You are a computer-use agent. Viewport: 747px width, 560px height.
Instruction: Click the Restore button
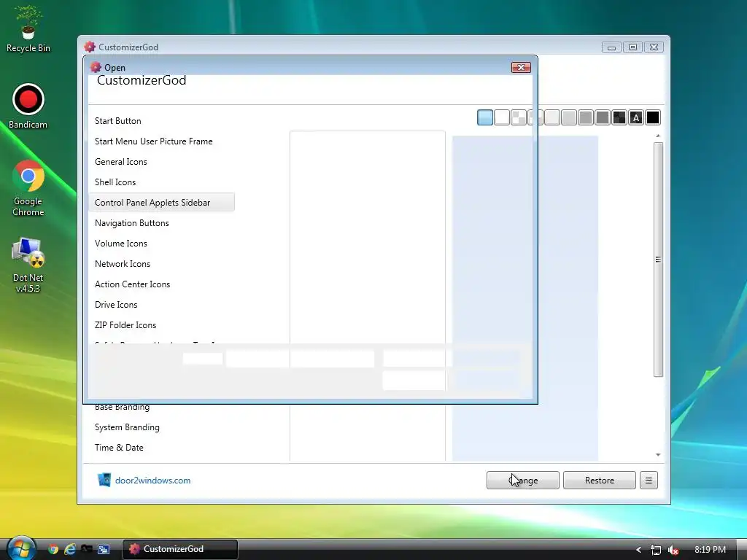click(600, 480)
